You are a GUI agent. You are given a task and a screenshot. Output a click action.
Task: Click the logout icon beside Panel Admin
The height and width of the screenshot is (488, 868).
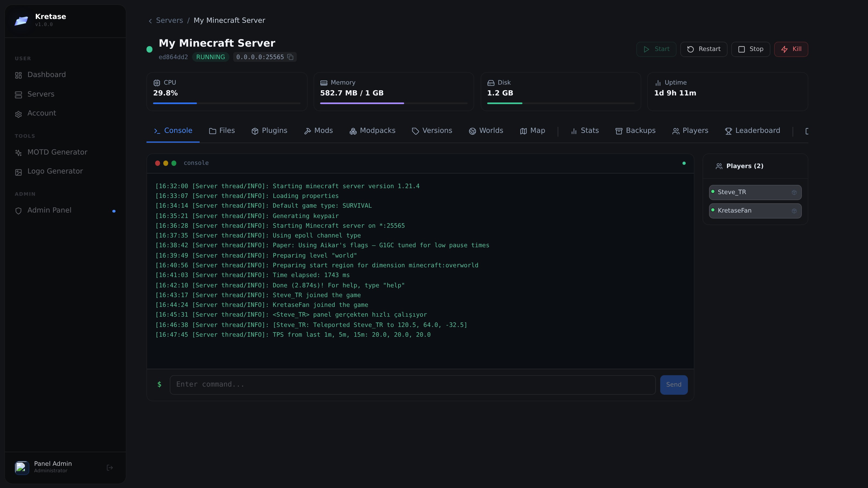(x=110, y=467)
